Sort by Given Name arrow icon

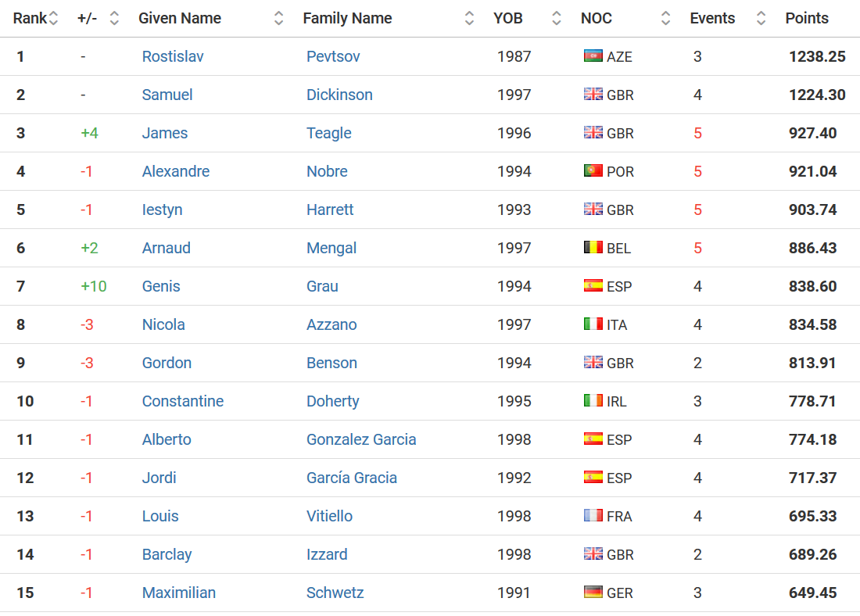point(278,18)
